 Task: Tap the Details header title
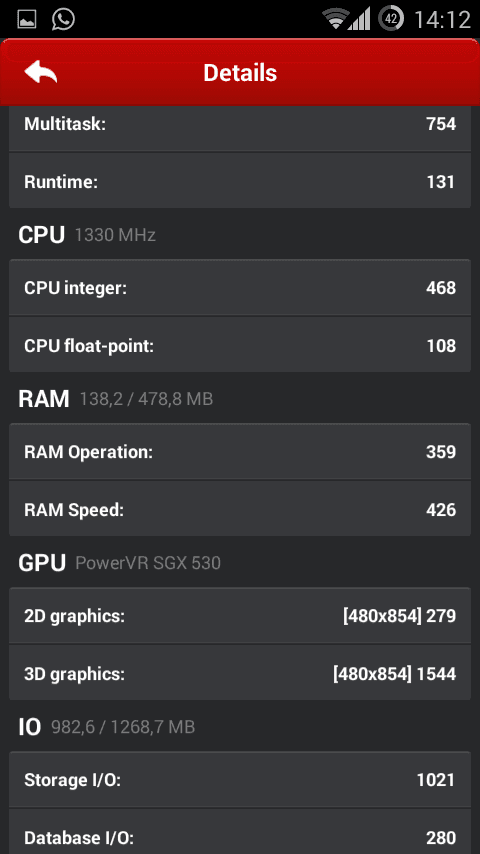tap(240, 72)
